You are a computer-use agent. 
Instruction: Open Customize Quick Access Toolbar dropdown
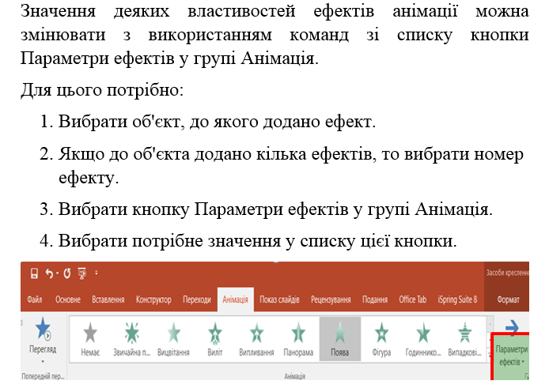pos(97,273)
